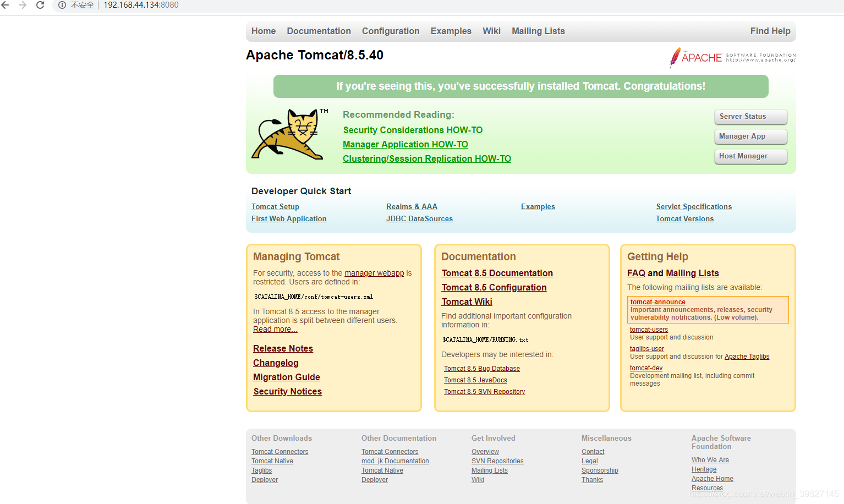Click Mailing Lists link in Getting Help

point(692,273)
